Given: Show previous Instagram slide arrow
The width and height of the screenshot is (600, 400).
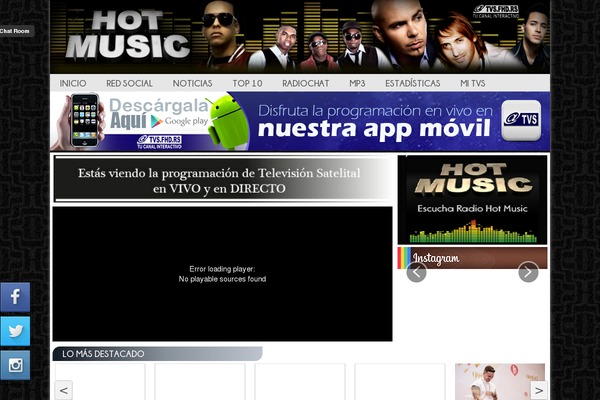Looking at the screenshot, I should pos(416,272).
